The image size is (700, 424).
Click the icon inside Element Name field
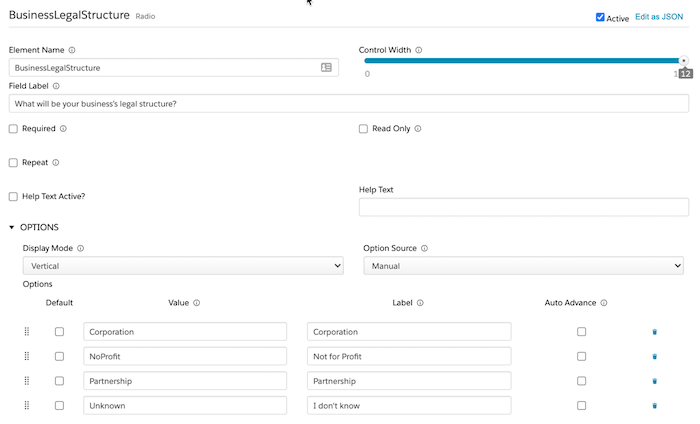click(326, 68)
